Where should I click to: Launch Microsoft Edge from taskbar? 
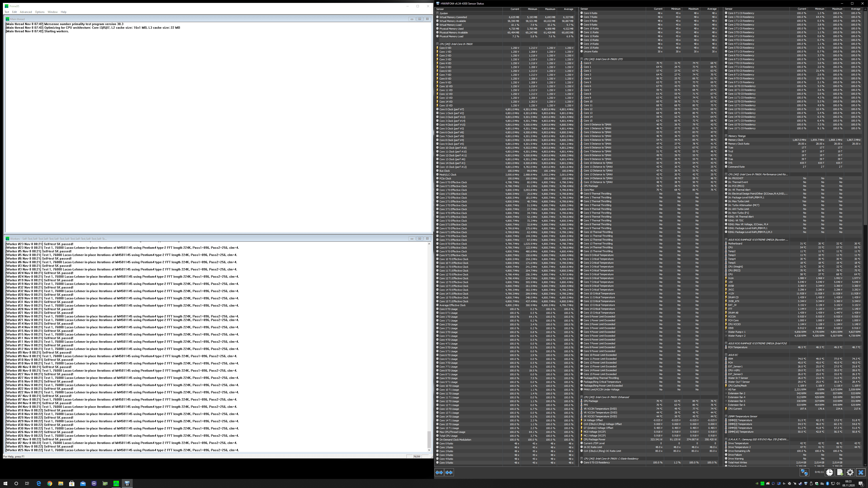(38, 483)
